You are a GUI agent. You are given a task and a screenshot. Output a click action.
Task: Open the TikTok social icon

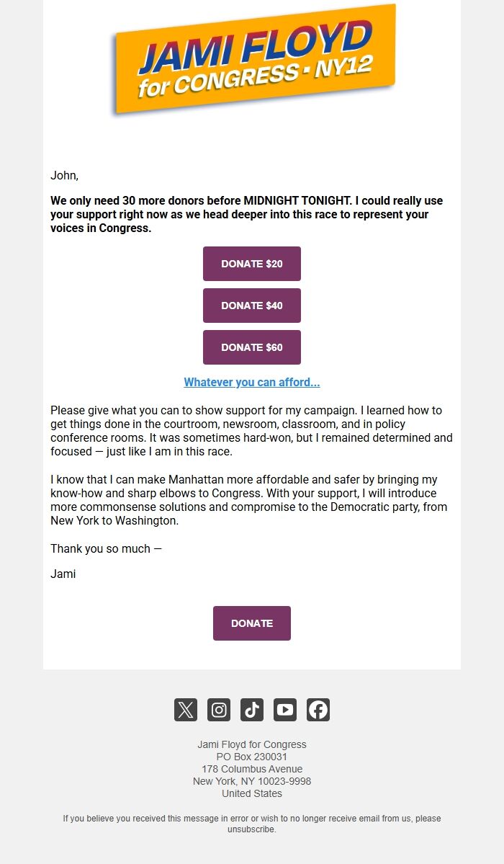[252, 710]
